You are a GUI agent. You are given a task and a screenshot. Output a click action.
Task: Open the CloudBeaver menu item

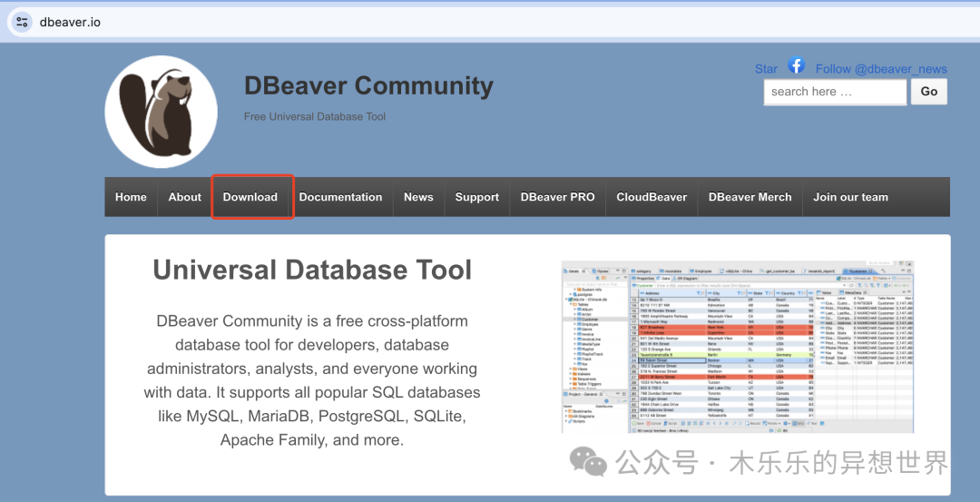point(652,197)
